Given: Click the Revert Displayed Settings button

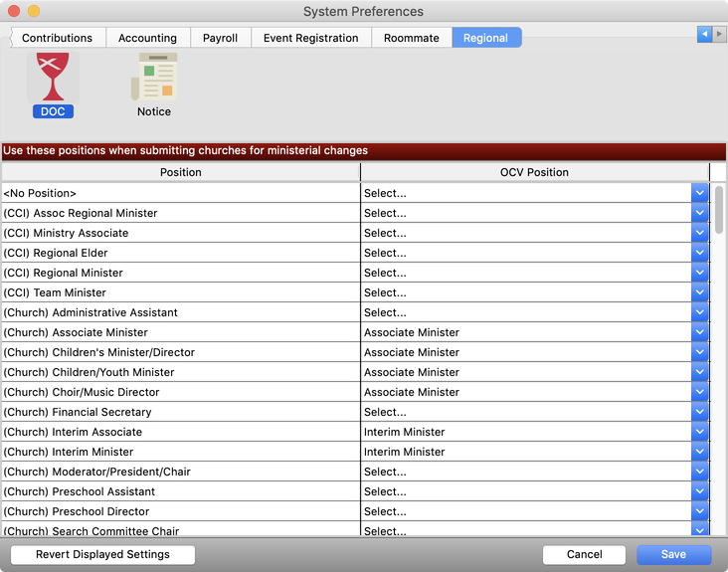Looking at the screenshot, I should pyautogui.click(x=102, y=554).
